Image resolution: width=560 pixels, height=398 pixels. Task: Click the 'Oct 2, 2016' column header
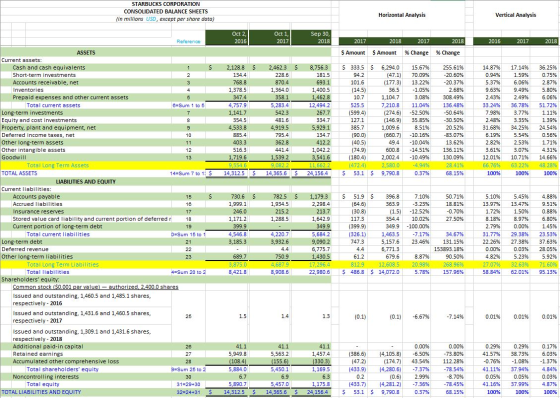[x=227, y=38]
